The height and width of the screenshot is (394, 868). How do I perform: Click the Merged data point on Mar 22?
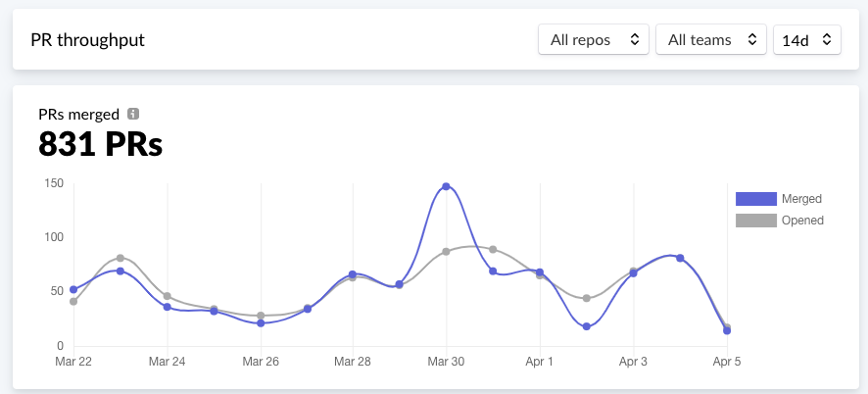coord(73,289)
